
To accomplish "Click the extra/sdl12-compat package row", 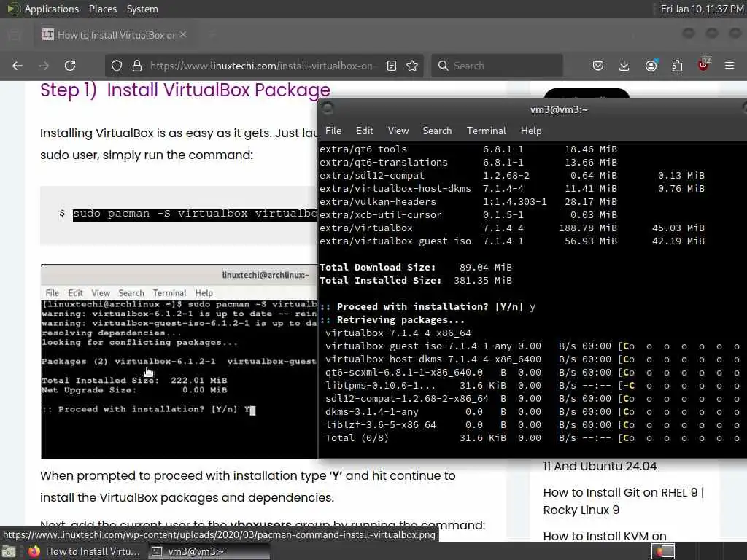I will coord(511,175).
